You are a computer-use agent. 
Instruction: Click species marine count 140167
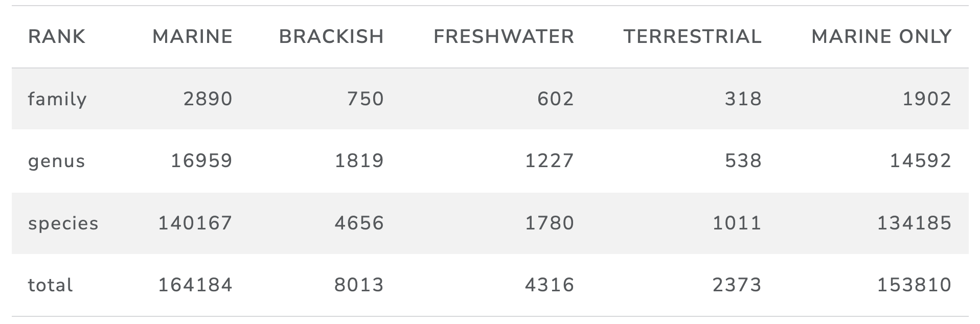click(195, 223)
